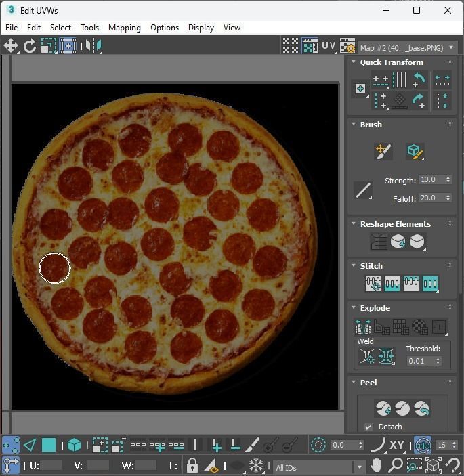Adjust the Strength spinner arrows
The height and width of the screenshot is (476, 464).
tap(448, 179)
